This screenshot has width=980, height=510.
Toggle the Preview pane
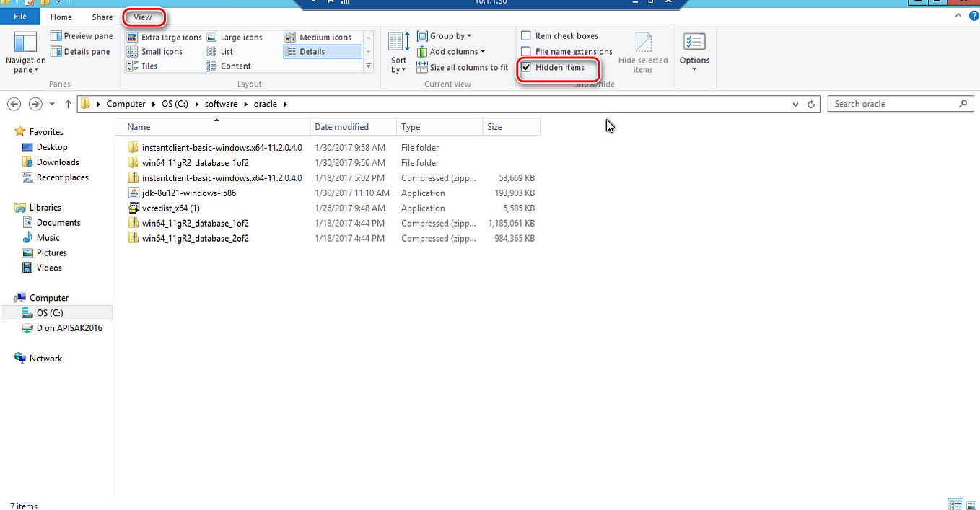pyautogui.click(x=82, y=36)
